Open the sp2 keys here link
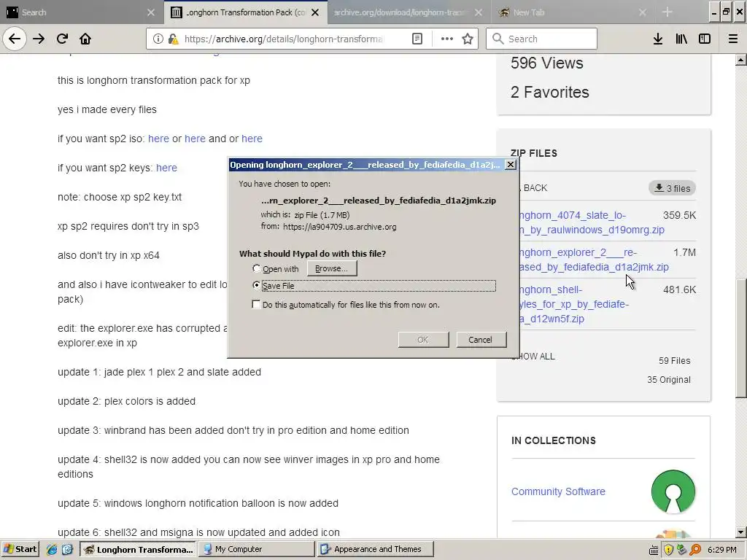The height and width of the screenshot is (560, 747). (167, 168)
